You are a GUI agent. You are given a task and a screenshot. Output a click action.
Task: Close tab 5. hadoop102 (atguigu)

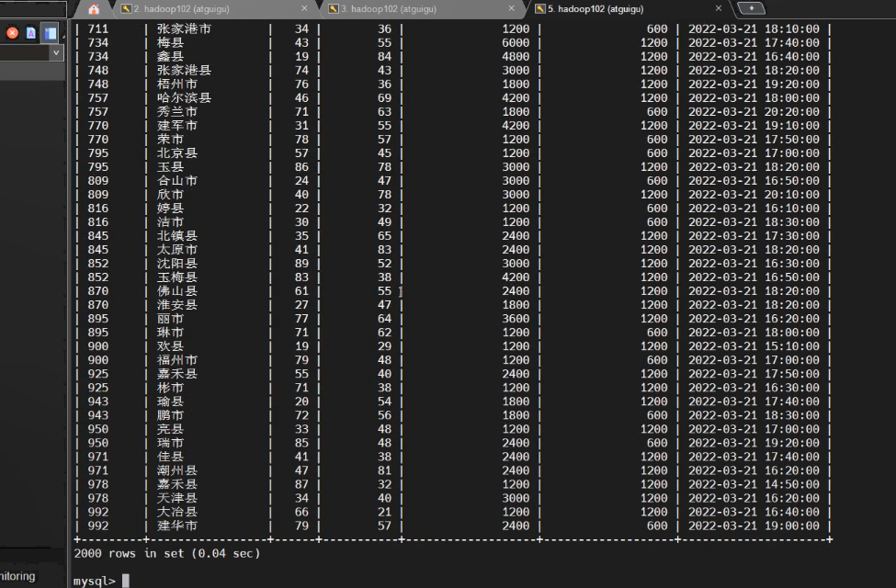pos(719,8)
